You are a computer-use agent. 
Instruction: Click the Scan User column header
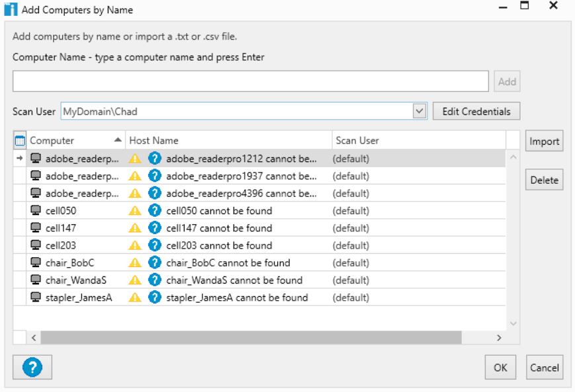pyautogui.click(x=419, y=140)
